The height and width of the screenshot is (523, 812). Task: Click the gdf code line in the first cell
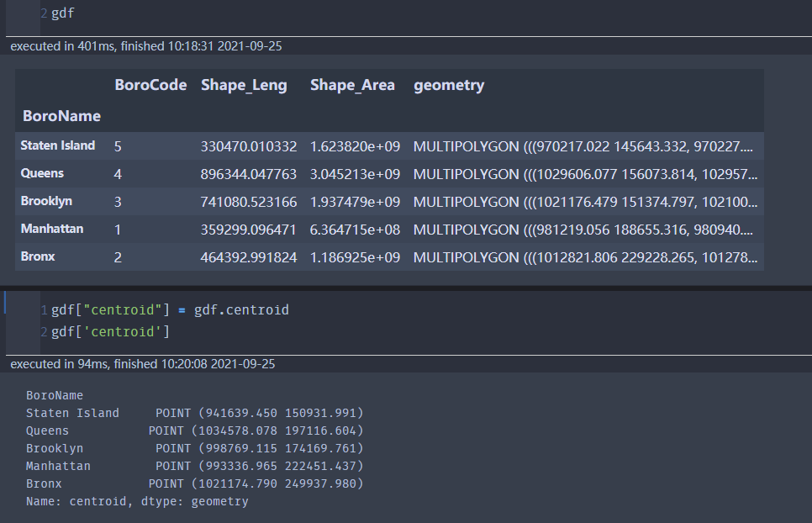63,13
